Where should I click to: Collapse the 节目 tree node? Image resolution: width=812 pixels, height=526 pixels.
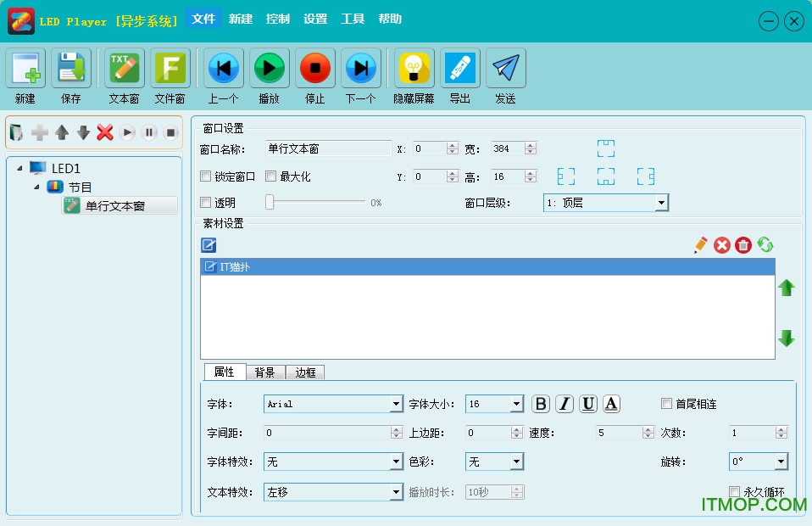pos(36,187)
